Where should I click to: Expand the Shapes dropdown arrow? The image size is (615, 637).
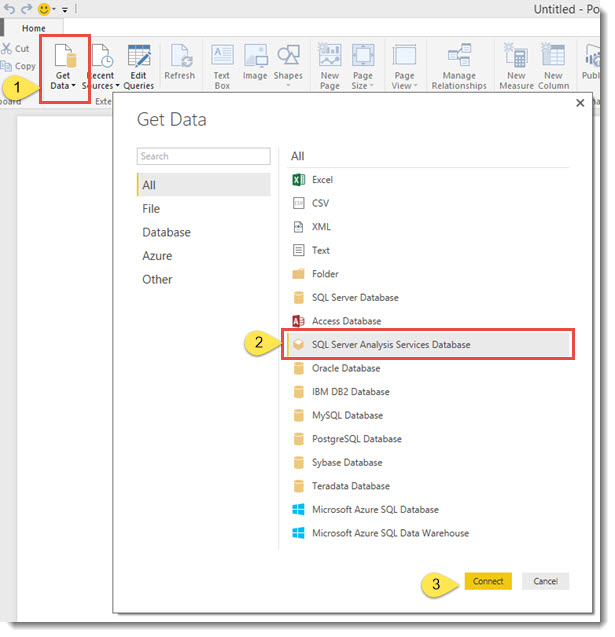tap(288, 85)
